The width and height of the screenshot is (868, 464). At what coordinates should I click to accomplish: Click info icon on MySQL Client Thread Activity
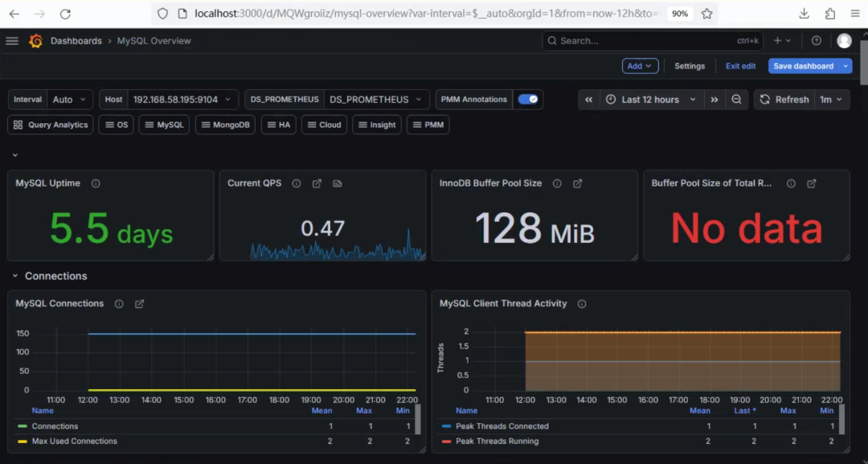click(x=582, y=303)
